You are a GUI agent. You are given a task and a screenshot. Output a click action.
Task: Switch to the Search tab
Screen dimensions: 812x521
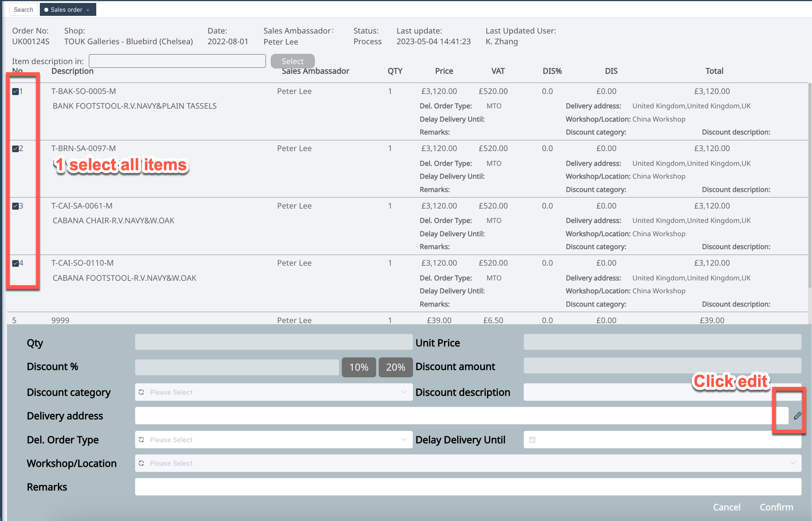[x=23, y=10]
